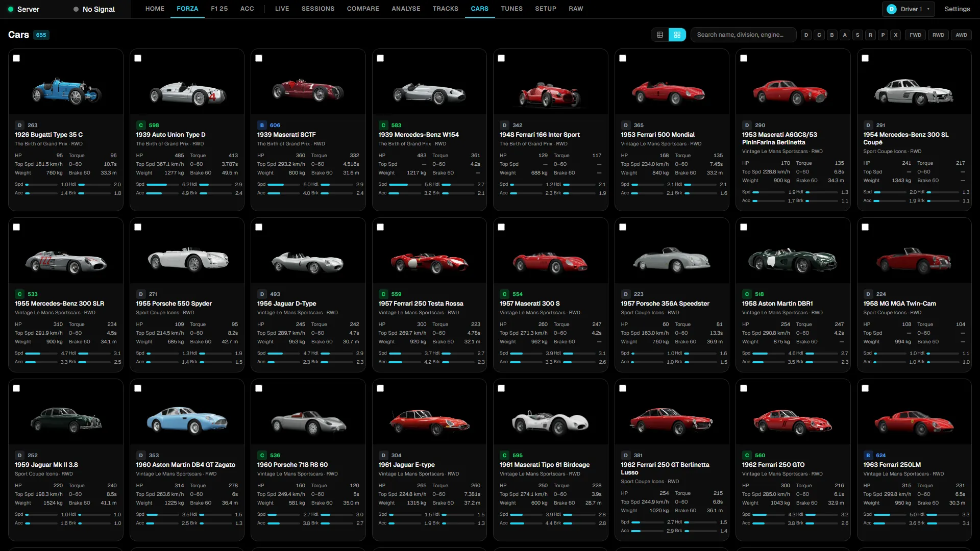
Task: Open the ANALYSE tab
Action: [406, 9]
